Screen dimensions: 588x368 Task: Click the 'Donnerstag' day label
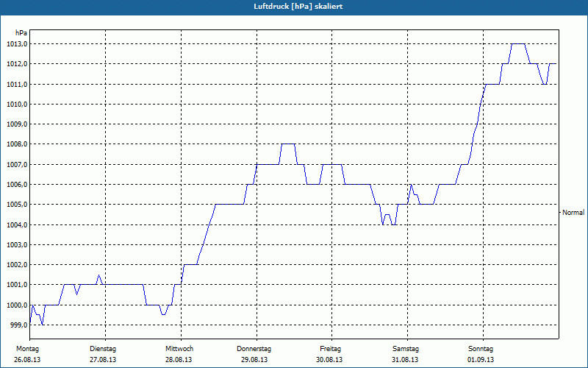point(254,349)
